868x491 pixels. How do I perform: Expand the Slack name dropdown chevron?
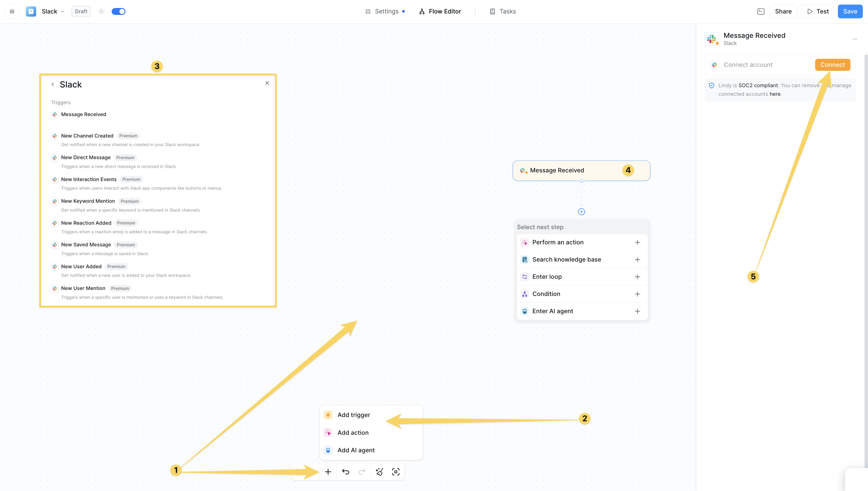tap(63, 11)
